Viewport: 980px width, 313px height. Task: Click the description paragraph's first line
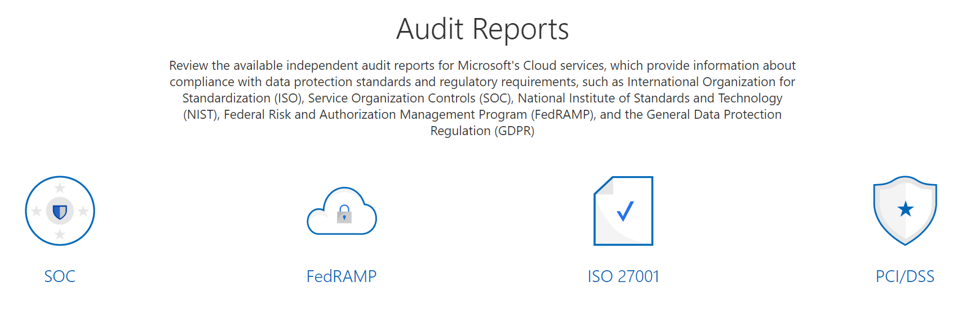(482, 65)
